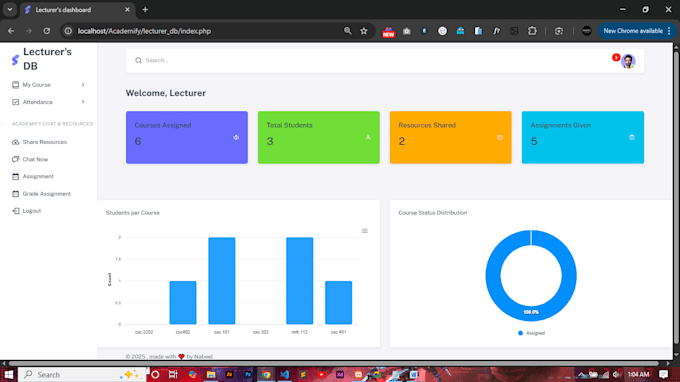Open the Courses Assigned card

click(x=187, y=137)
